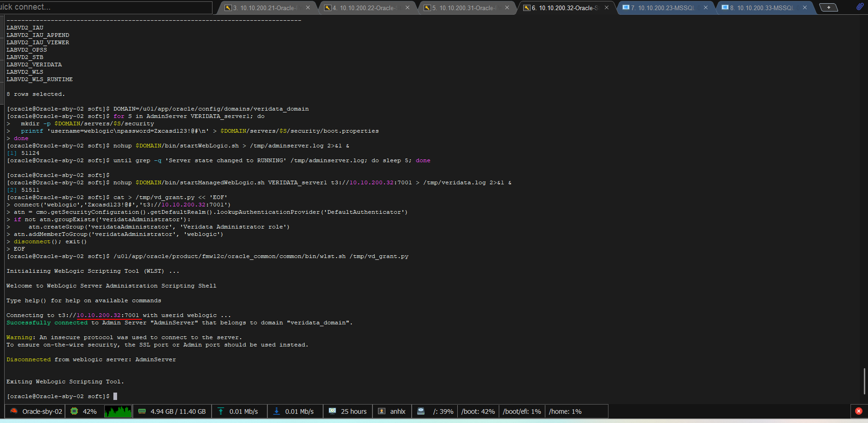Click the LABVD2_WLS_RUNTIME row
868x423 pixels.
point(40,79)
